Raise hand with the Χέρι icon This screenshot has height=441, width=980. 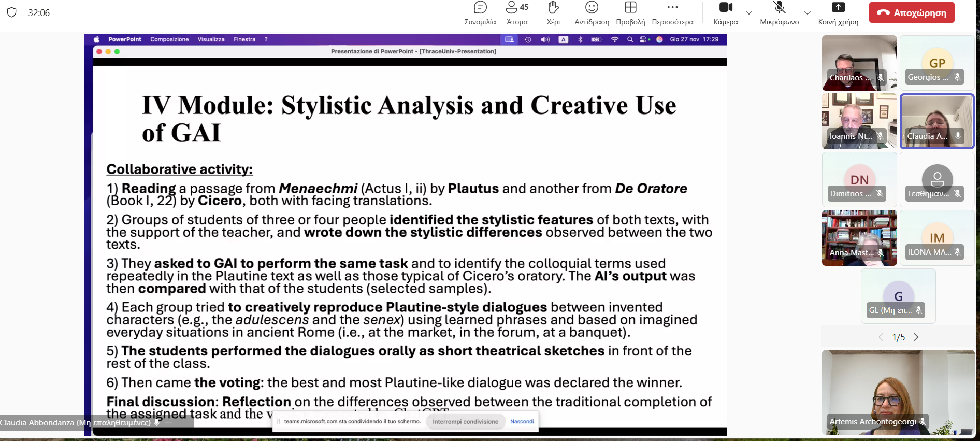(x=553, y=13)
